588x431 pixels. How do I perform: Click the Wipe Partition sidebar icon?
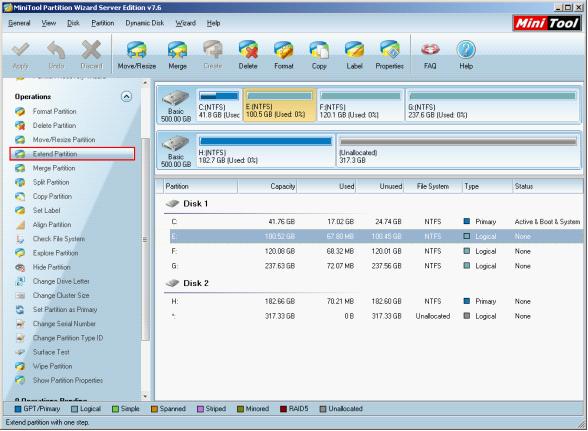20,366
